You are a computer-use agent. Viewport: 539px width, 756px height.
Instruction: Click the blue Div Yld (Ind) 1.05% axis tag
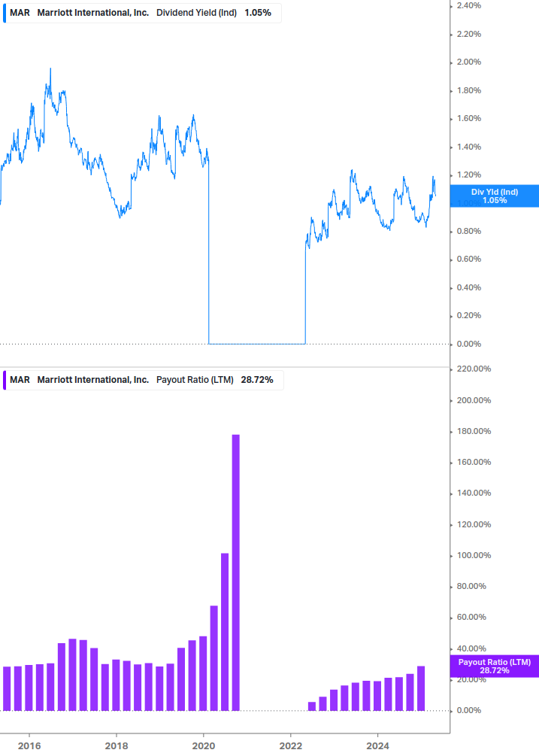click(x=494, y=196)
